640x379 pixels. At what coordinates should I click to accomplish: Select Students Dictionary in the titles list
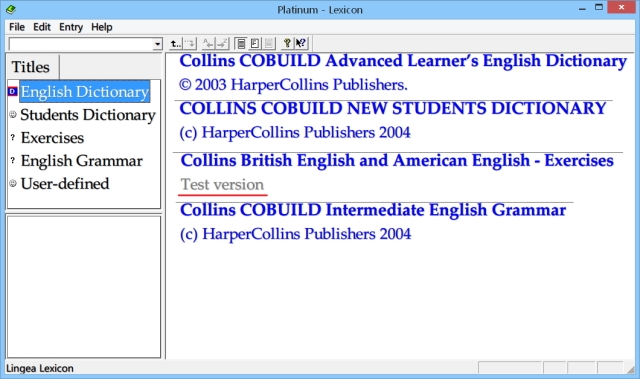point(88,115)
